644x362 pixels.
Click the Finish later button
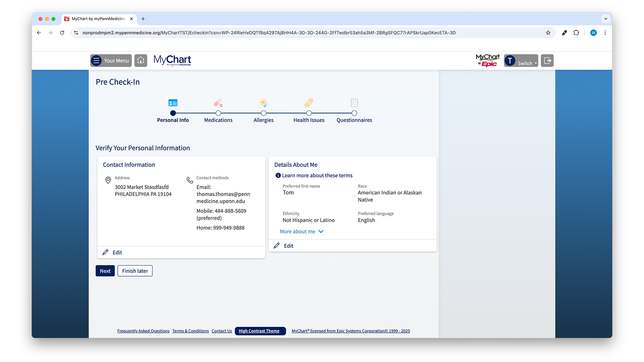[135, 270]
